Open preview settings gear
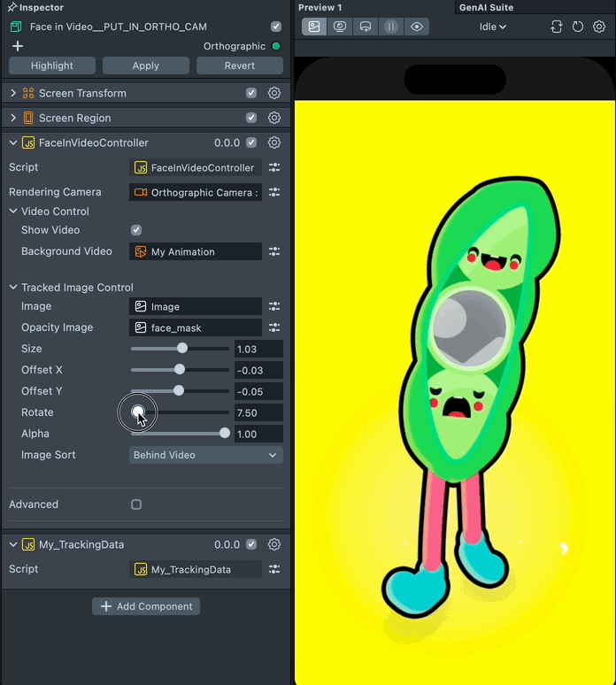This screenshot has width=616, height=685. [599, 27]
